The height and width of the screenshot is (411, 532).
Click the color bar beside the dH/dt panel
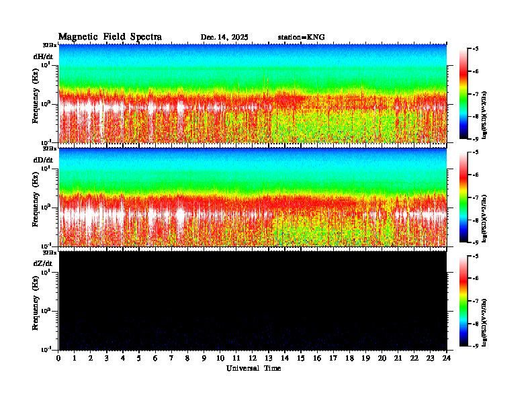(463, 93)
